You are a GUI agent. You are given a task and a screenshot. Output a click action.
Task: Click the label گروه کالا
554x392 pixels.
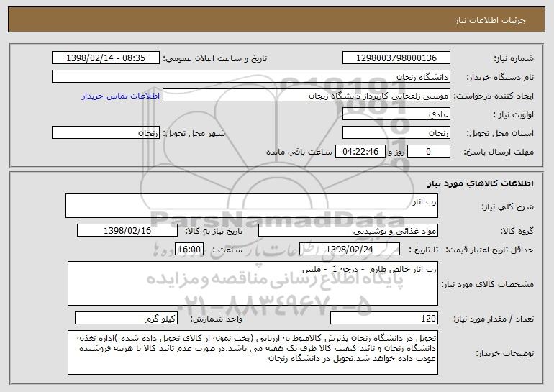tap(517, 231)
